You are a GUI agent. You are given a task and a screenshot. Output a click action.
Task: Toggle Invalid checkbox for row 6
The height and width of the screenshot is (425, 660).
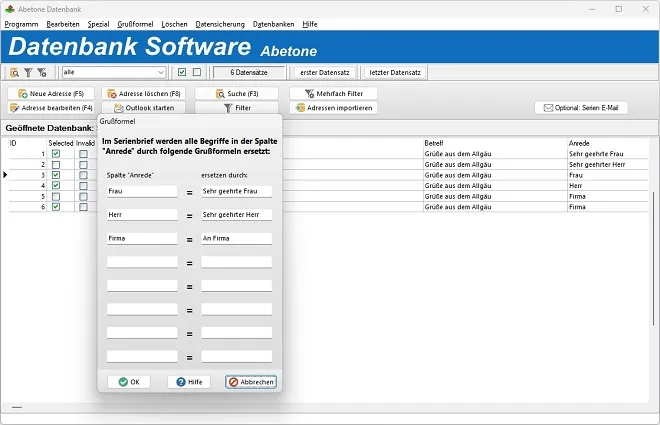pos(83,207)
